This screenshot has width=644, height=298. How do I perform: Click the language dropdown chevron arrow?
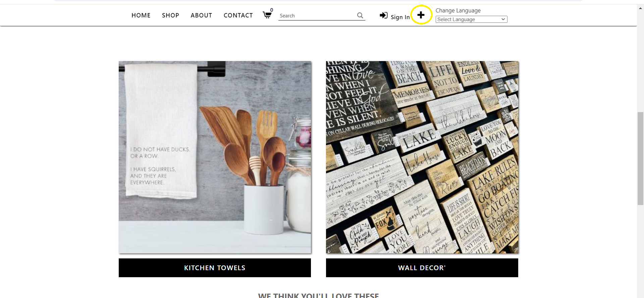click(503, 19)
